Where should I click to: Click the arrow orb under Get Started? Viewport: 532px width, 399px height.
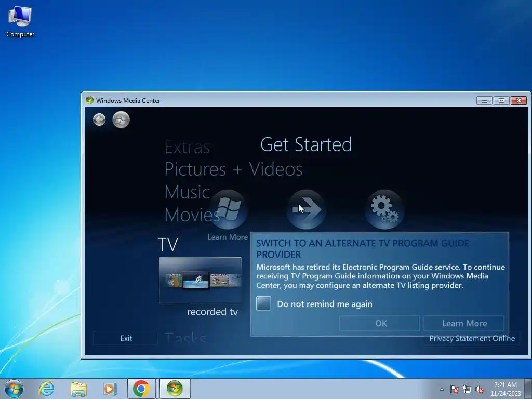pos(307,209)
